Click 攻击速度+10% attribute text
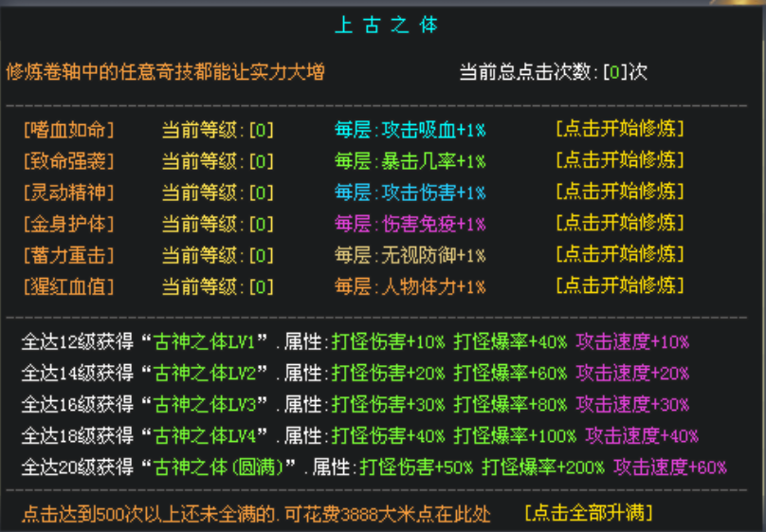Viewport: 766px width, 532px height. 632,342
